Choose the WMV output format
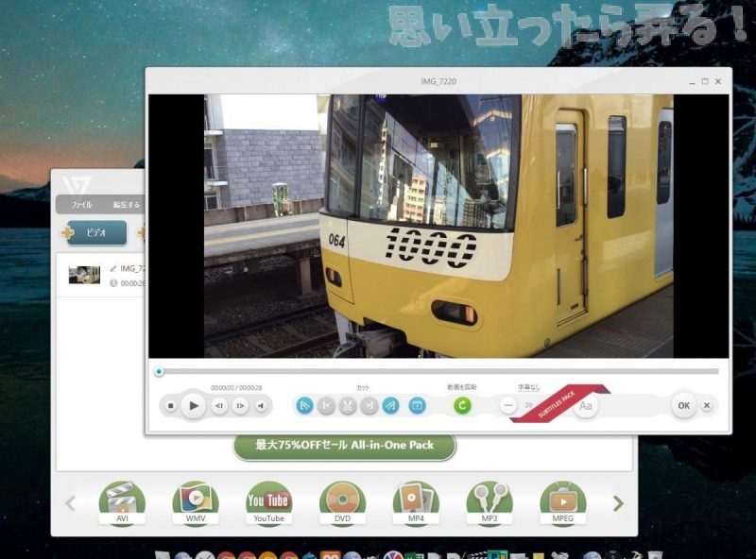The width and height of the screenshot is (756, 559). pyautogui.click(x=196, y=503)
